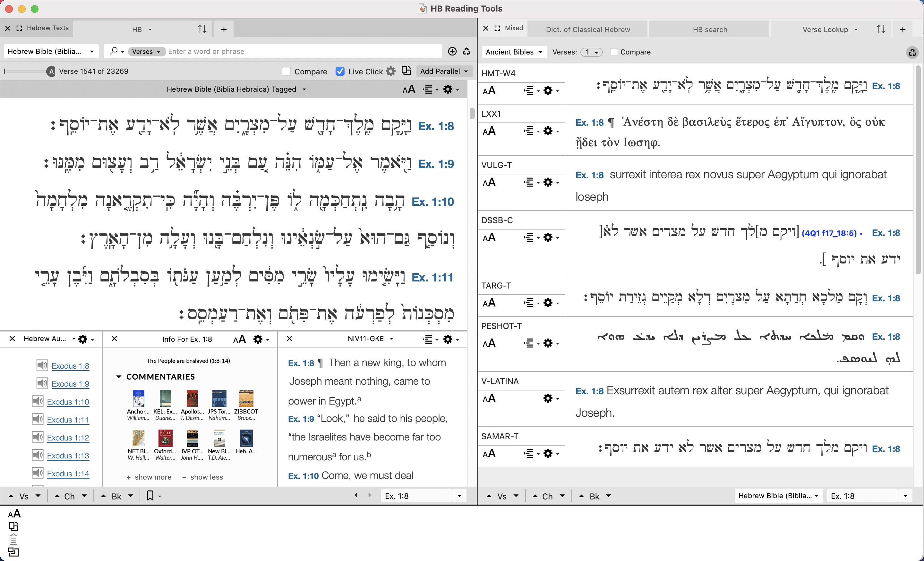Click the recycle icon beside the search field

[x=466, y=51]
